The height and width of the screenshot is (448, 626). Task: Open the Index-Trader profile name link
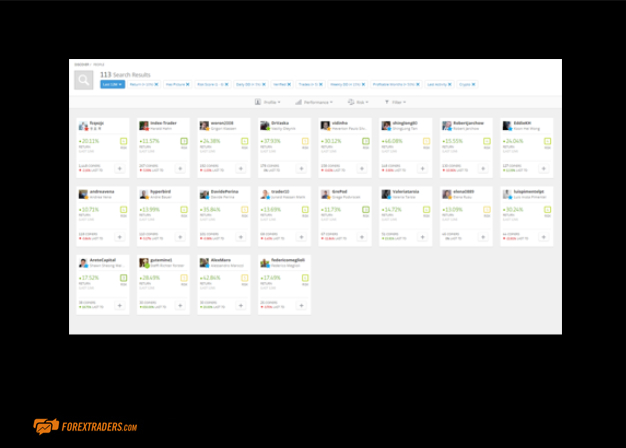pos(163,123)
